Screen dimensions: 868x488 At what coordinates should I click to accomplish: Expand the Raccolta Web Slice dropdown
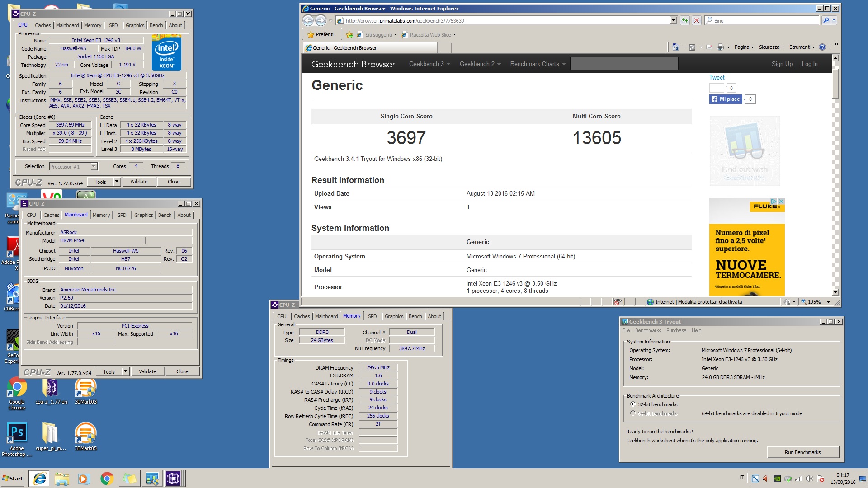tap(454, 35)
